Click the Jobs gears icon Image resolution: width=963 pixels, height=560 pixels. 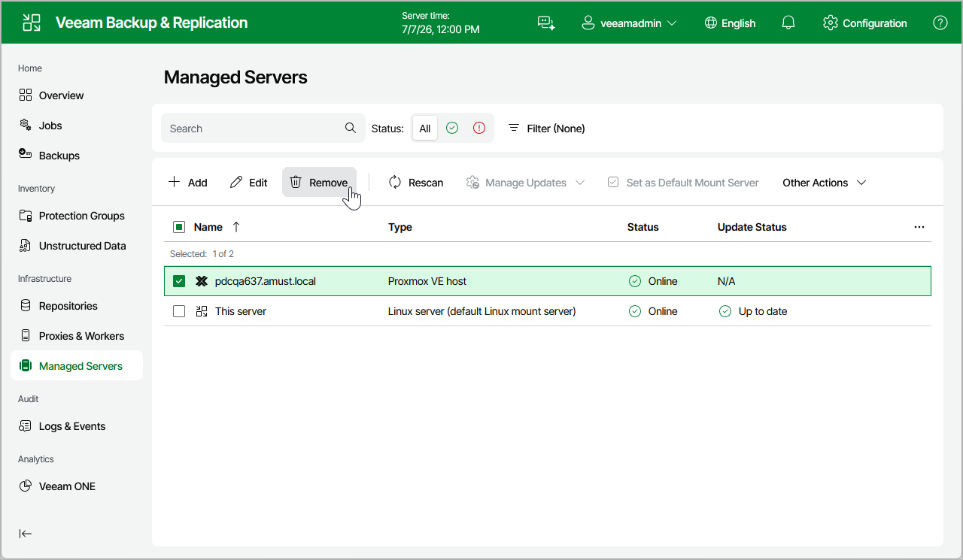click(26, 125)
